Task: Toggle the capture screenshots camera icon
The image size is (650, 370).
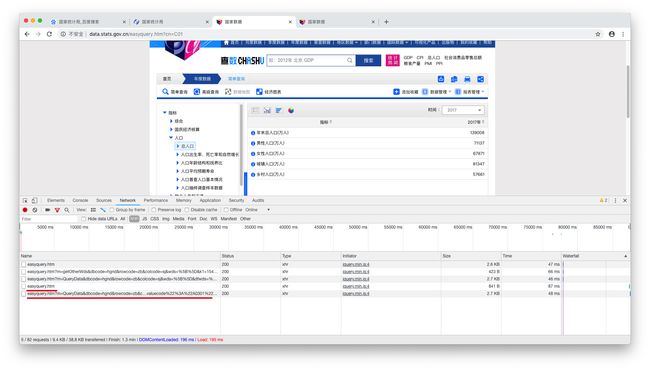Action: coord(48,210)
